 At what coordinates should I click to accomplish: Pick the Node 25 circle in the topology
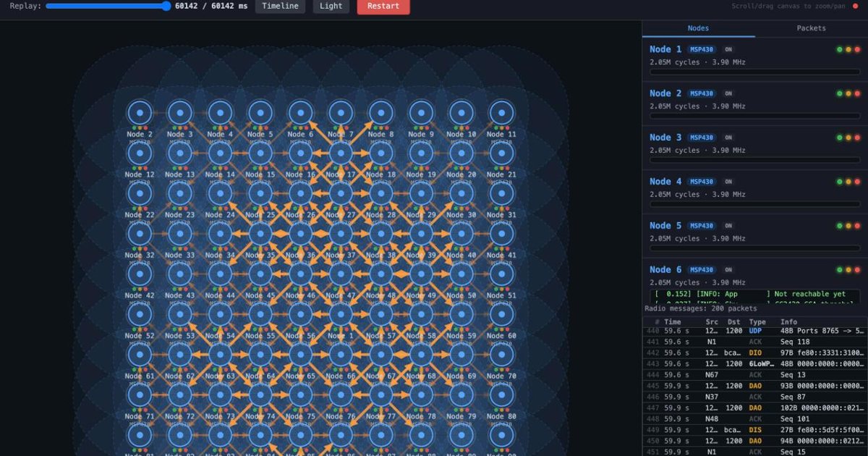point(260,194)
